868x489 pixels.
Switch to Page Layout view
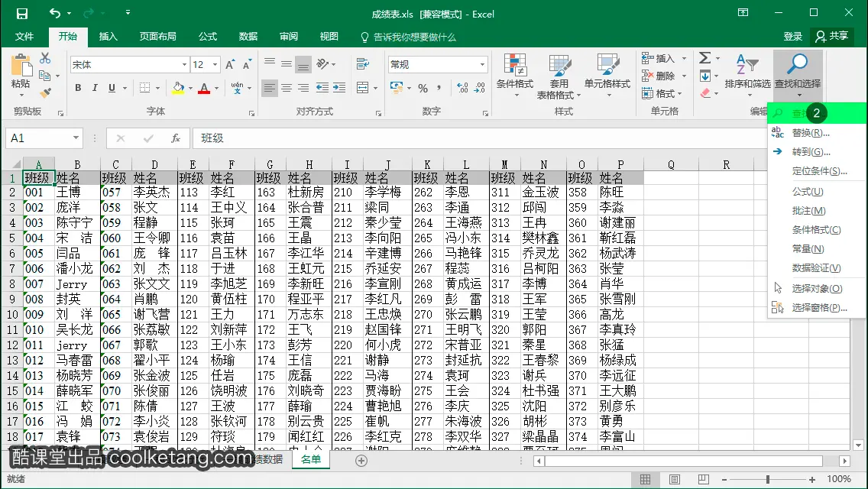tap(674, 480)
